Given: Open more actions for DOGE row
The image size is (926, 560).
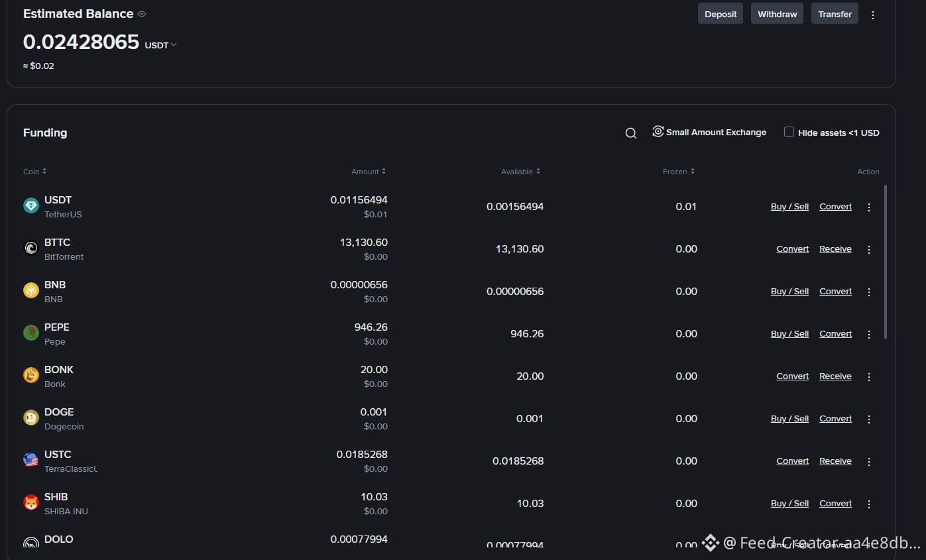Looking at the screenshot, I should [869, 420].
